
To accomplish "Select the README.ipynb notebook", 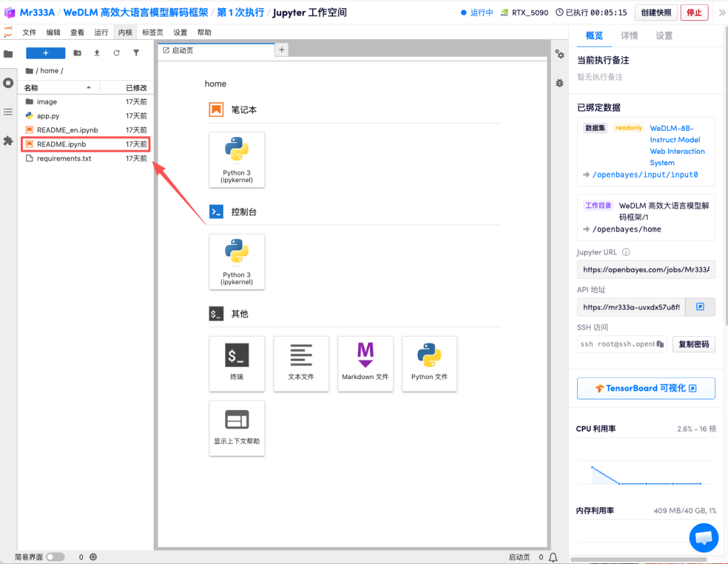I will pos(86,144).
